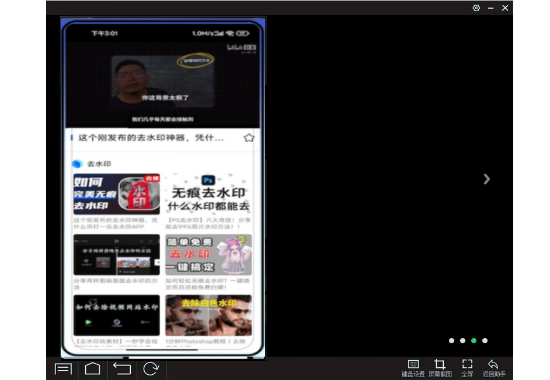Click the rotate/refresh circular arrow icon
The image size is (550, 380).
click(151, 369)
